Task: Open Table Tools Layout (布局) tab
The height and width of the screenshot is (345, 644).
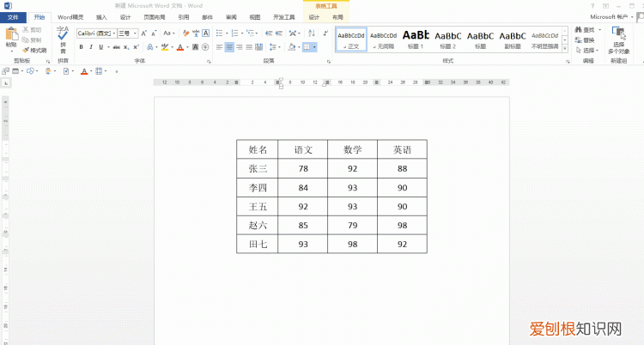Action: point(337,17)
